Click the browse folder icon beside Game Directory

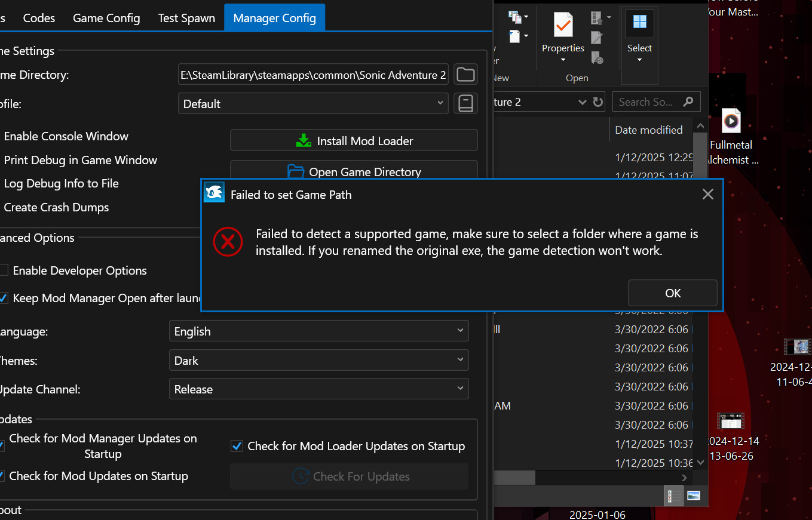click(465, 75)
